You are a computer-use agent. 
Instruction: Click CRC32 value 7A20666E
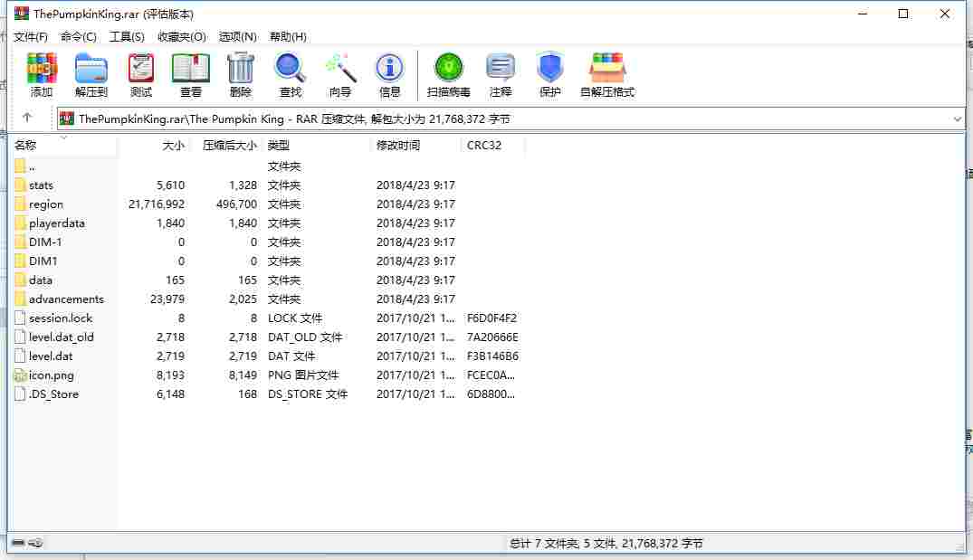492,337
